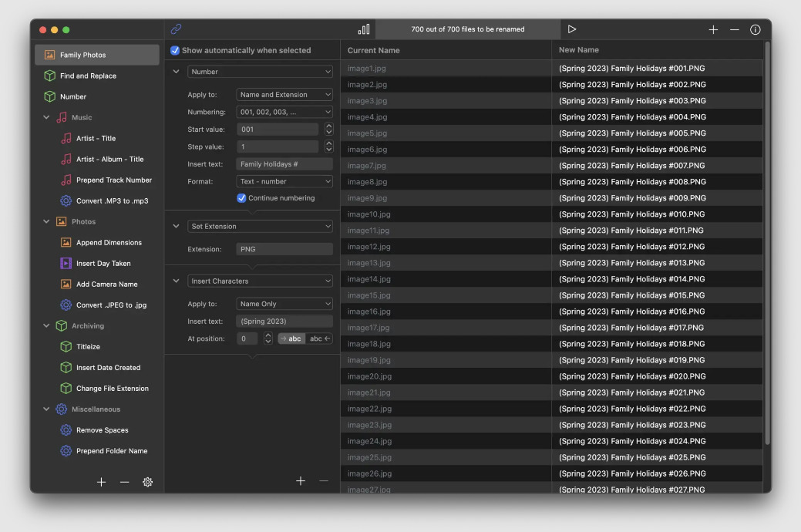Click the link chain icon in toolbar
This screenshot has height=532, width=801.
point(176,29)
